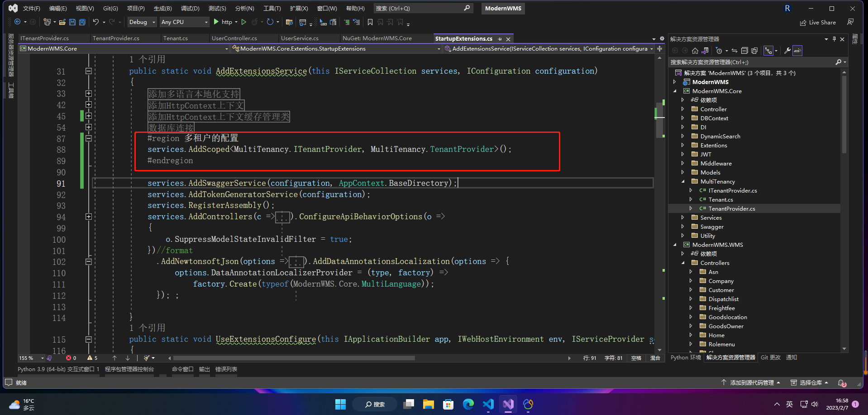The image size is (868, 415).
Task: Expand the Services folder node
Action: click(683, 217)
